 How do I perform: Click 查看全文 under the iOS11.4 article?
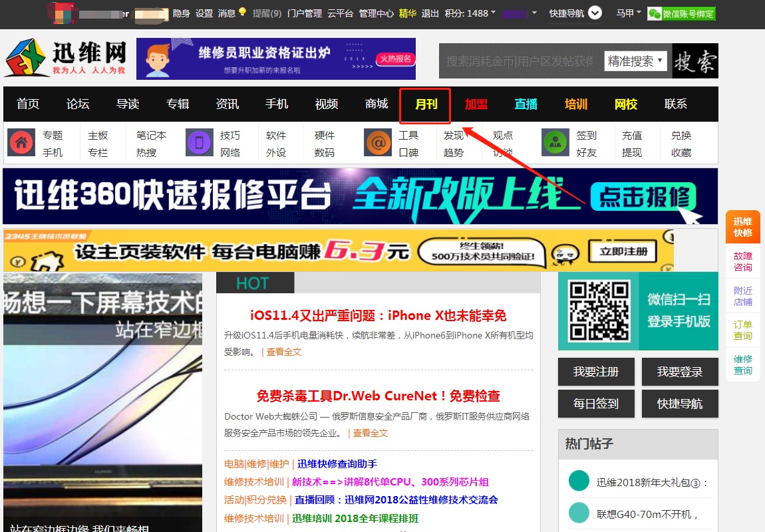(x=284, y=352)
